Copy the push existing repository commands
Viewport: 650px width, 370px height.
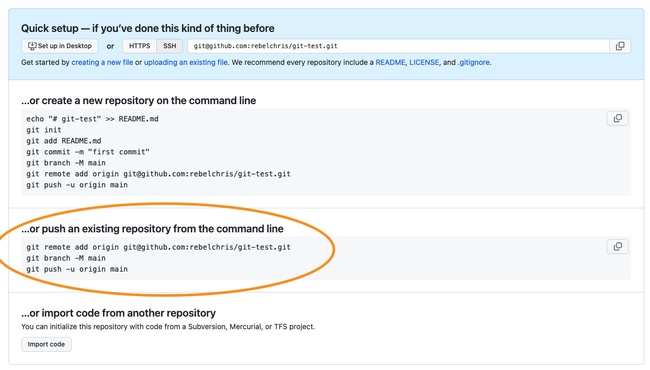[x=617, y=247]
